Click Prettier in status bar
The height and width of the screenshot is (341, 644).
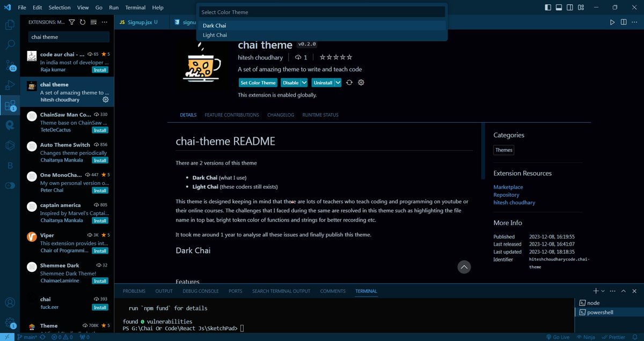point(613,337)
